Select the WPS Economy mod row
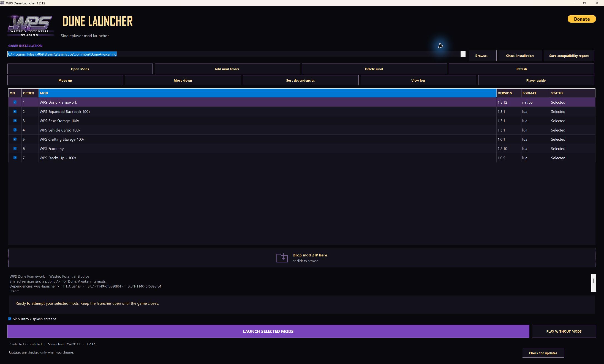The width and height of the screenshot is (604, 364). 302,149
